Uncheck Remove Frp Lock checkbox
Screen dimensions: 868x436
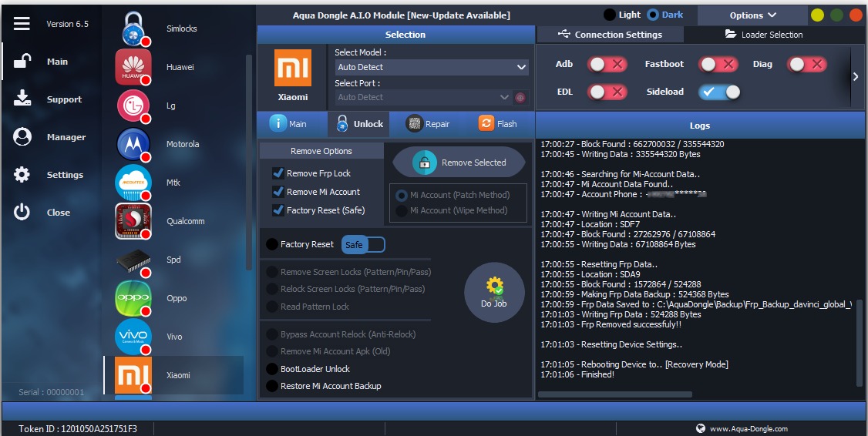[x=278, y=173]
